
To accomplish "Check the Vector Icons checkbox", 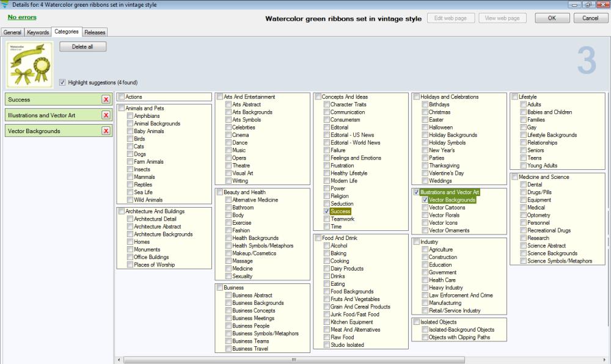I will click(425, 223).
